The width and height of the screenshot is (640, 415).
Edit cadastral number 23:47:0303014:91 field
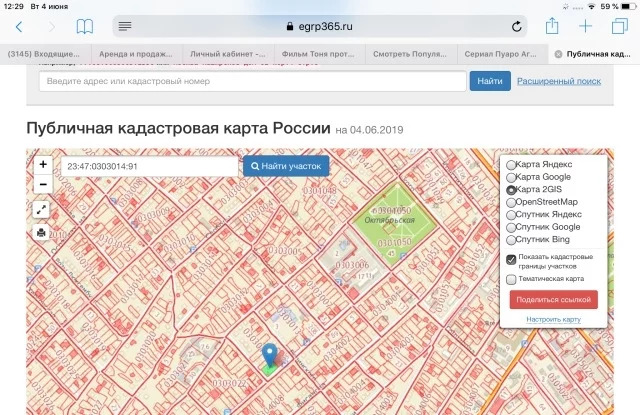(x=149, y=166)
